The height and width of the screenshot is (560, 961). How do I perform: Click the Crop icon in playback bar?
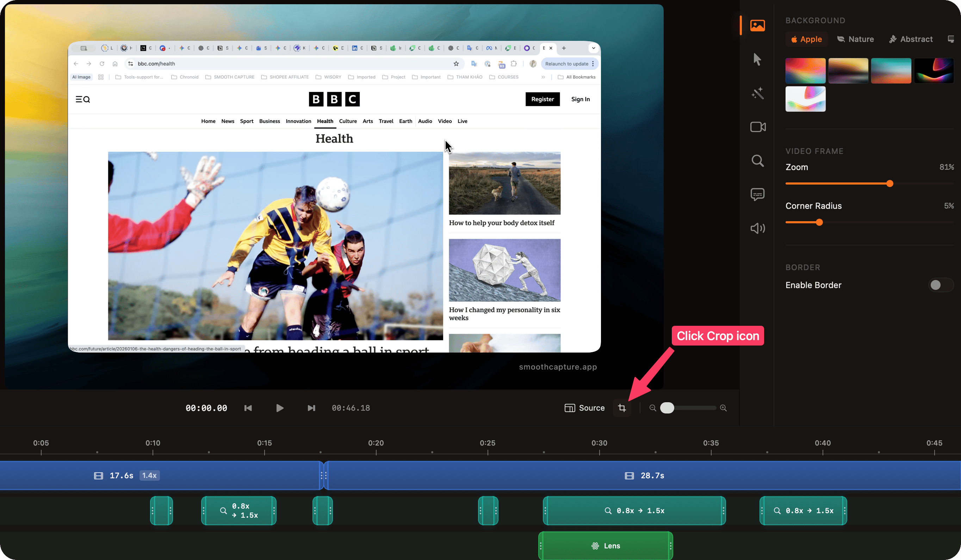[622, 408]
